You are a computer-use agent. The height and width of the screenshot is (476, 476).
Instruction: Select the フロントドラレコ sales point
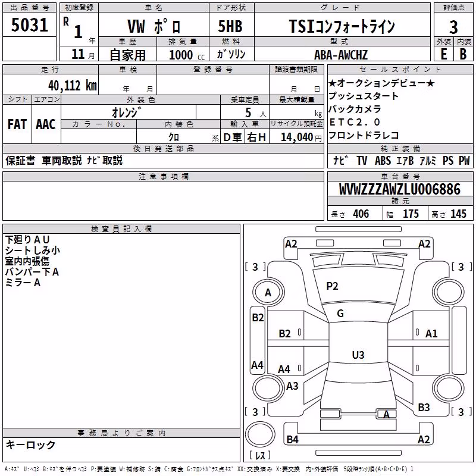tap(364, 135)
